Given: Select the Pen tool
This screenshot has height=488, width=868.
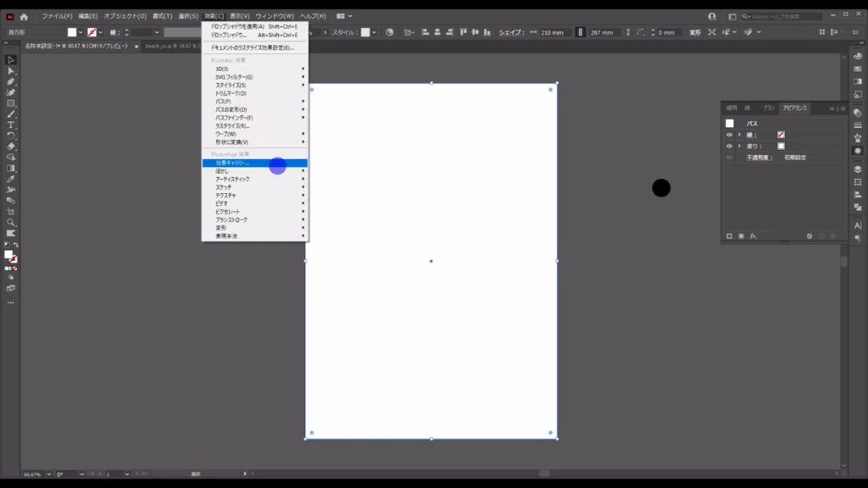Looking at the screenshot, I should pos(10,81).
